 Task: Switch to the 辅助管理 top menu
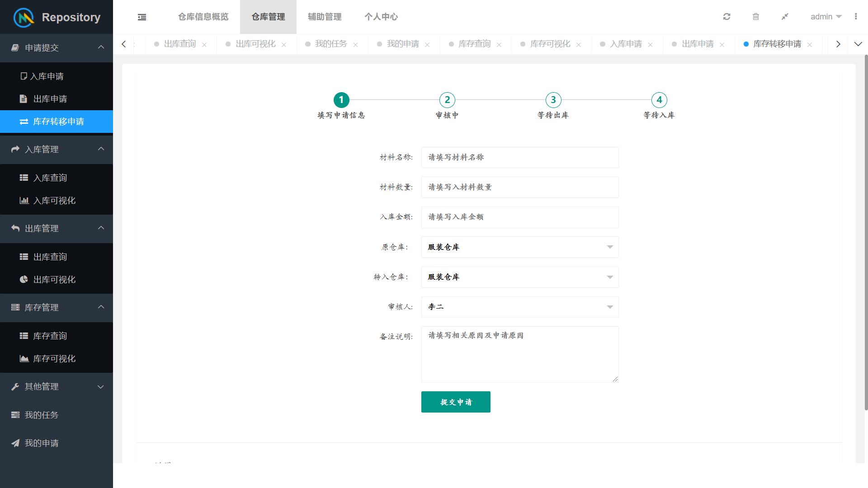[325, 17]
